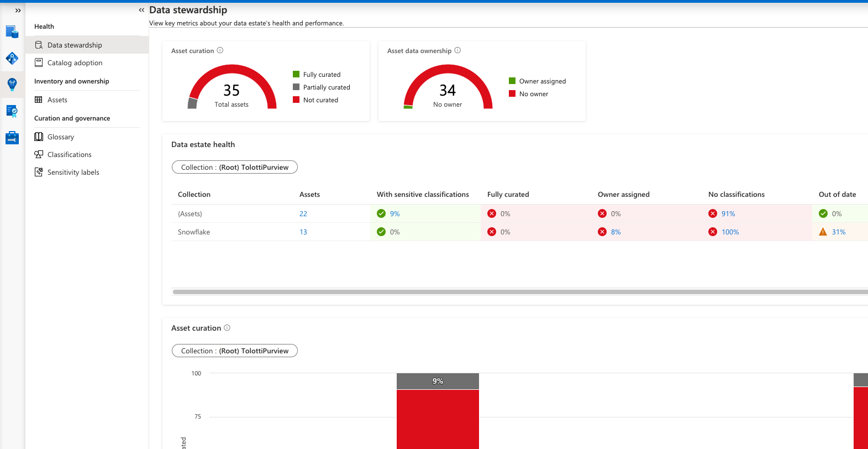
Task: Click the 31% Out of date link
Action: tap(839, 232)
